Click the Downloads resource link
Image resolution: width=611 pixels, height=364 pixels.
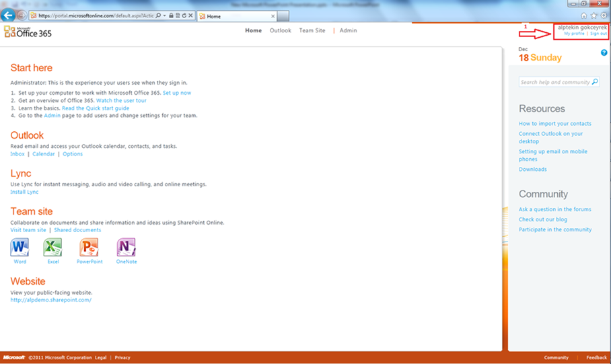(533, 169)
